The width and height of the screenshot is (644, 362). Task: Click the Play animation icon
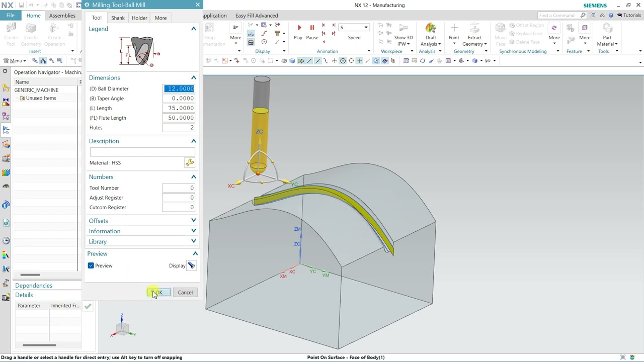click(299, 28)
